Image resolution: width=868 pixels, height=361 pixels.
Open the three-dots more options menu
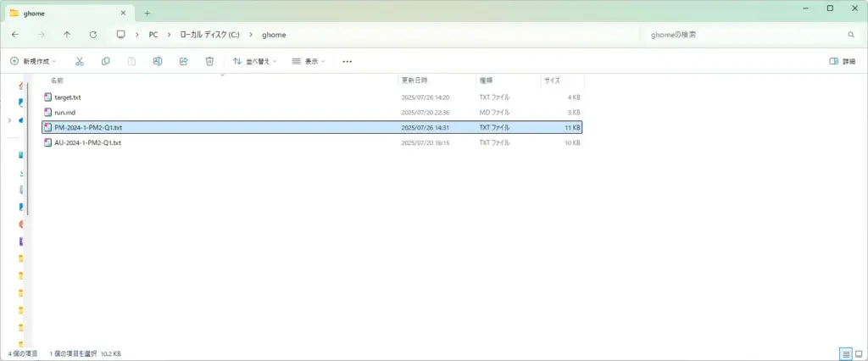pos(347,62)
